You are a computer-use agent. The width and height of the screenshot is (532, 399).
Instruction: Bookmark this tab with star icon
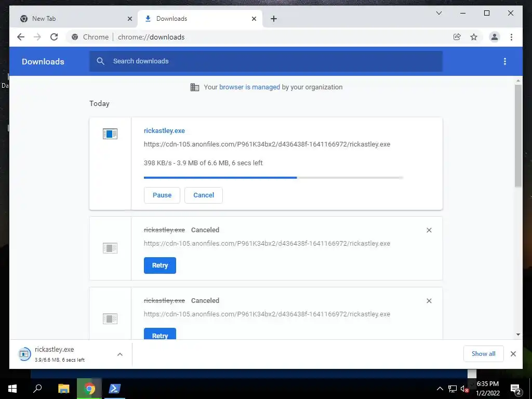coord(474,37)
